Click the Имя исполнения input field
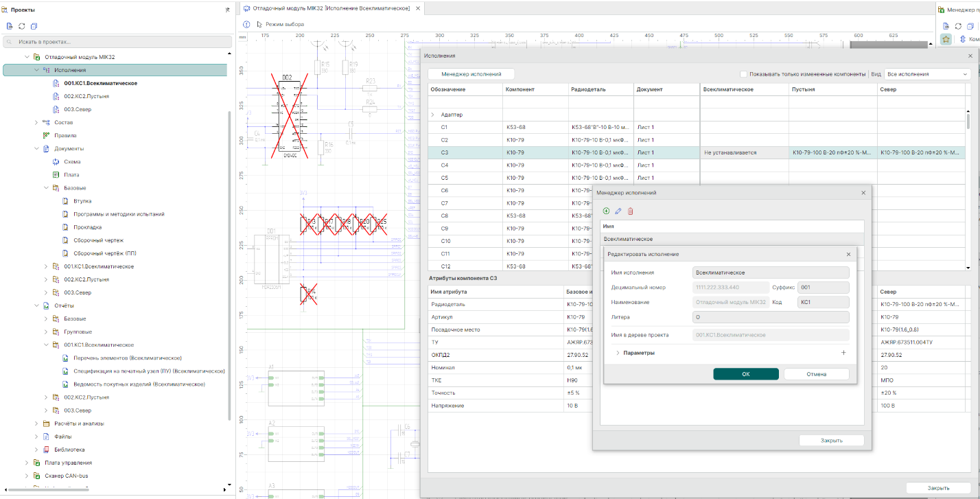This screenshot has height=499, width=980. click(x=771, y=272)
